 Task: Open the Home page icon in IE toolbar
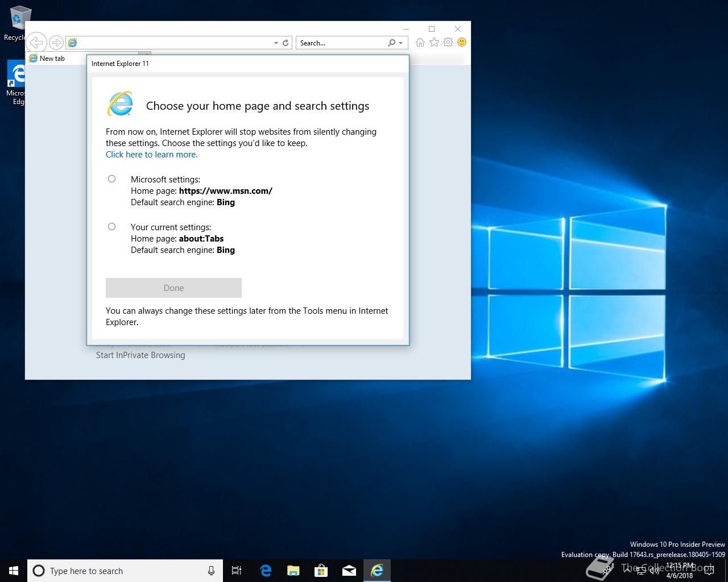pos(420,42)
